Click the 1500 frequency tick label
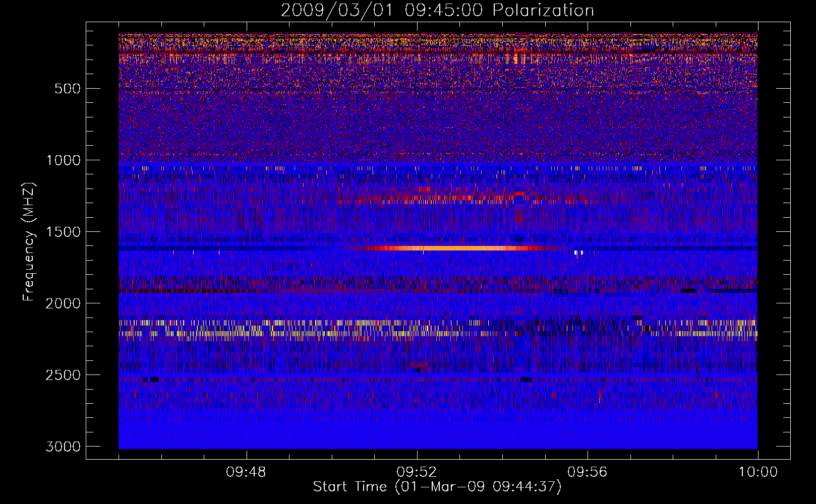 coord(64,232)
